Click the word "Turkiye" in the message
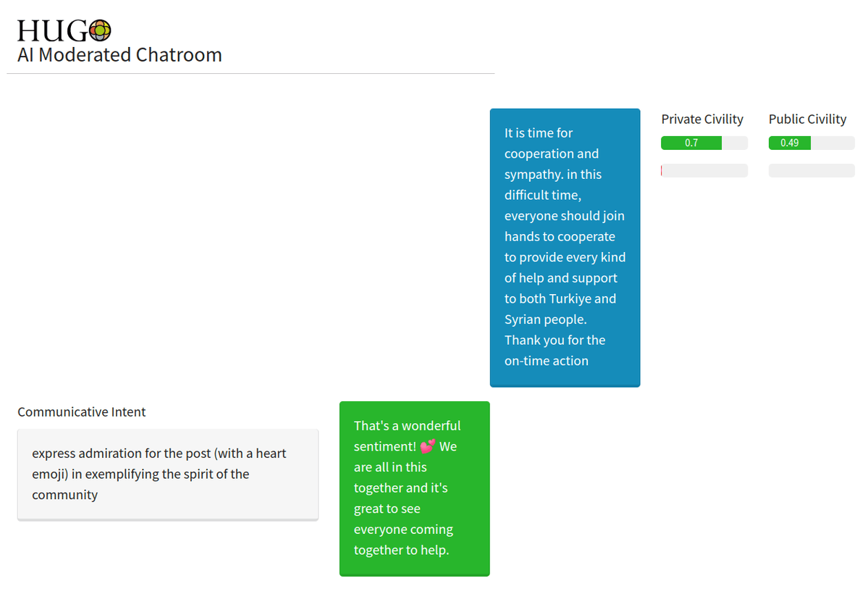868x607 pixels. pos(570,299)
